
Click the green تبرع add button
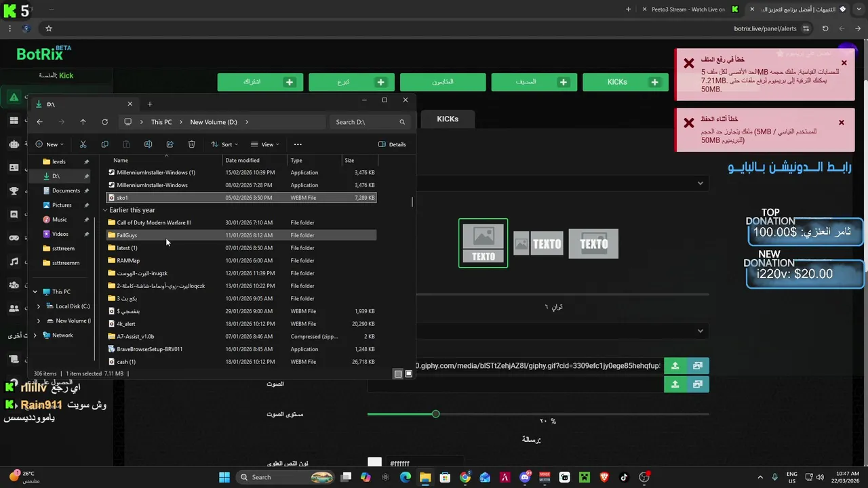(351, 82)
